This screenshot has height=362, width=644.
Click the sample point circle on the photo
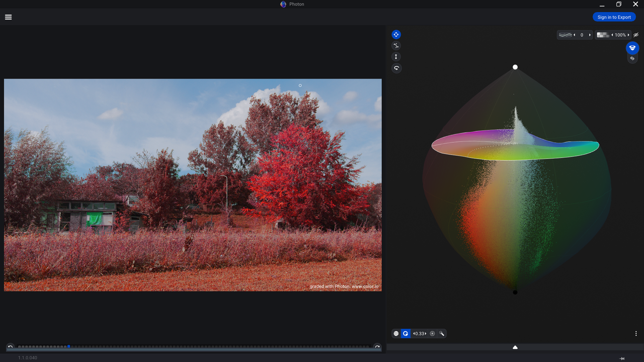300,85
